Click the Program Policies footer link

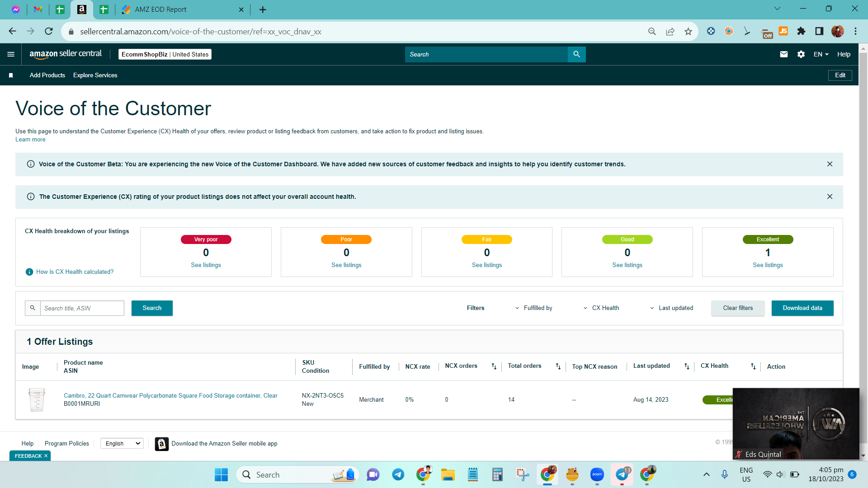coord(67,444)
